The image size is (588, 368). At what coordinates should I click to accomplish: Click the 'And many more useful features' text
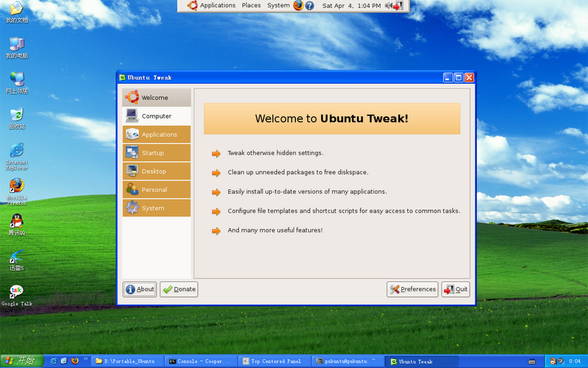275,230
